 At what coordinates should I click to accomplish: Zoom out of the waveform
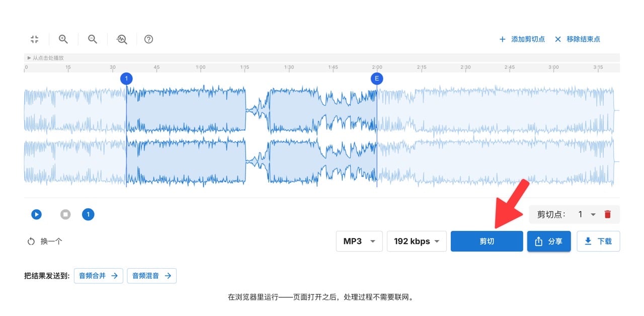pos(93,39)
